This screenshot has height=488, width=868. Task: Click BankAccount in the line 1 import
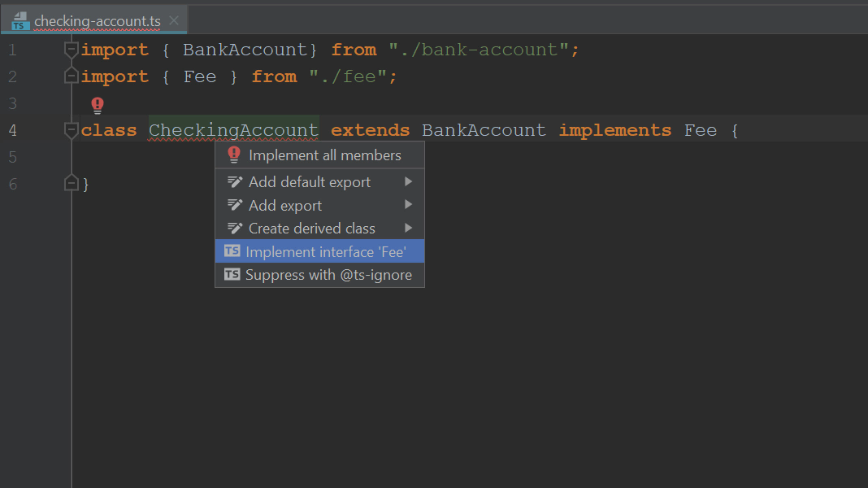pyautogui.click(x=245, y=50)
